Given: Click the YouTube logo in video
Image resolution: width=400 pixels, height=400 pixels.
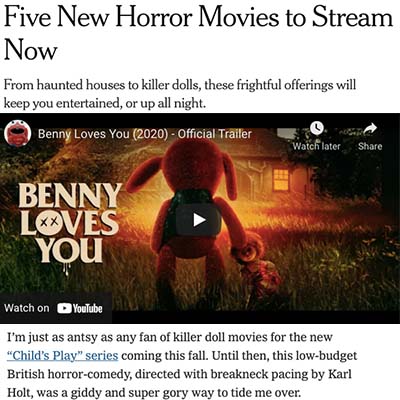Looking at the screenshot, I should coord(80,308).
